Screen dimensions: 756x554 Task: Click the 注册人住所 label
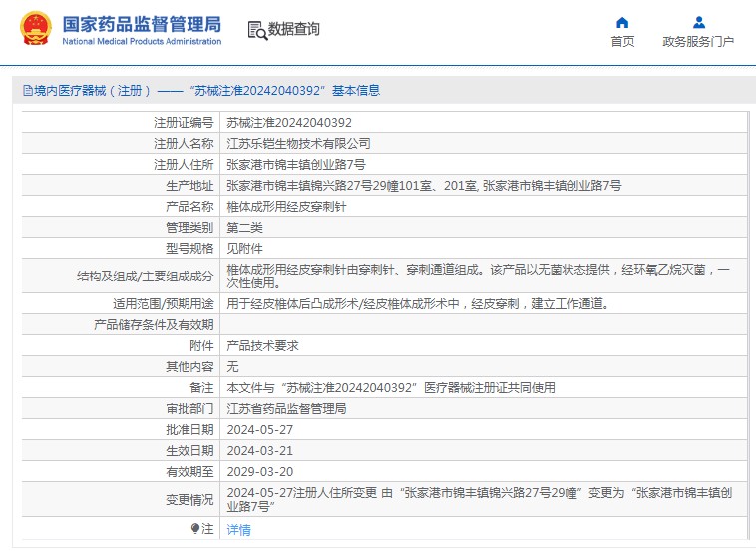(x=184, y=165)
